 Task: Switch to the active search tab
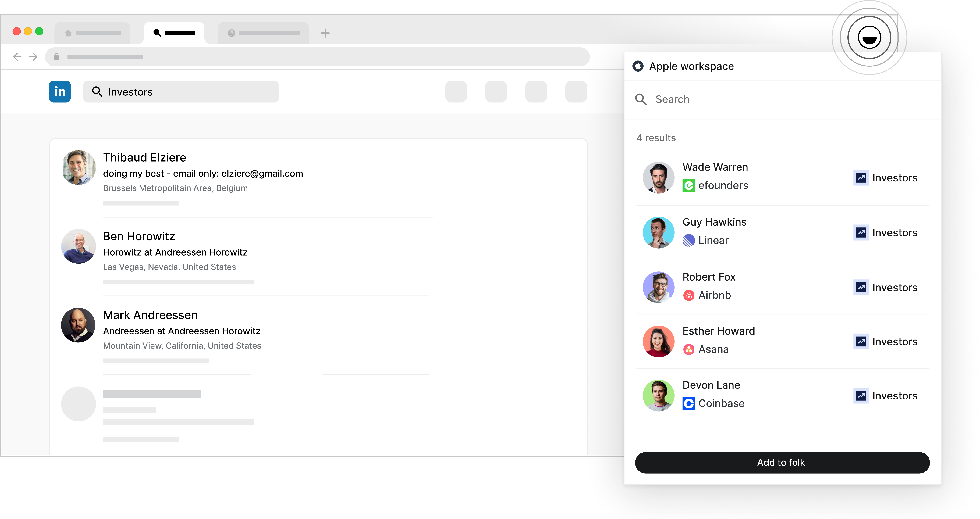pos(174,33)
